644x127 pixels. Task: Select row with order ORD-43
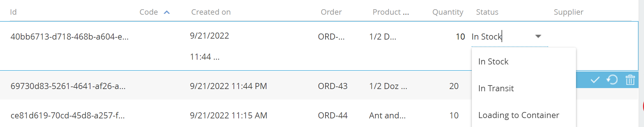click(287, 86)
